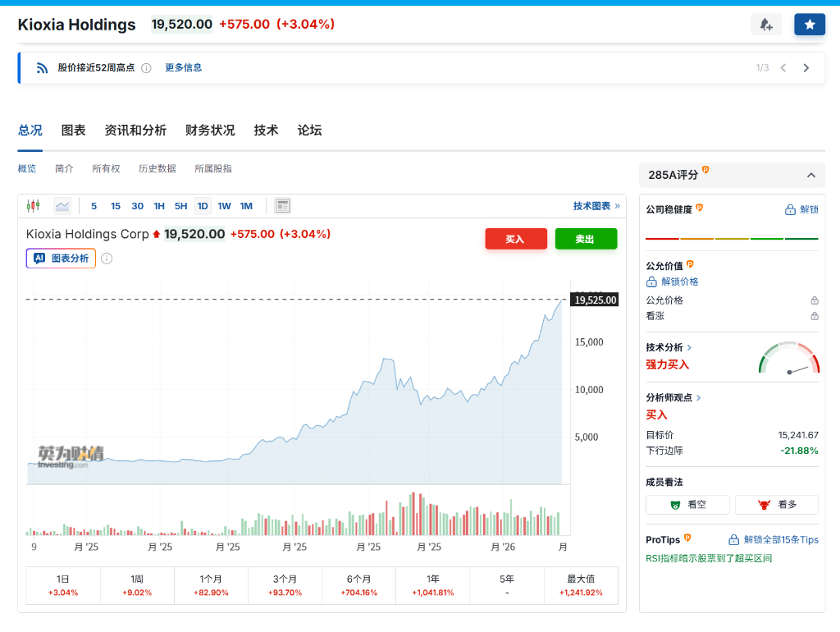The width and height of the screenshot is (840, 632).
Task: Go to the previous notification arrow
Action: tap(783, 68)
